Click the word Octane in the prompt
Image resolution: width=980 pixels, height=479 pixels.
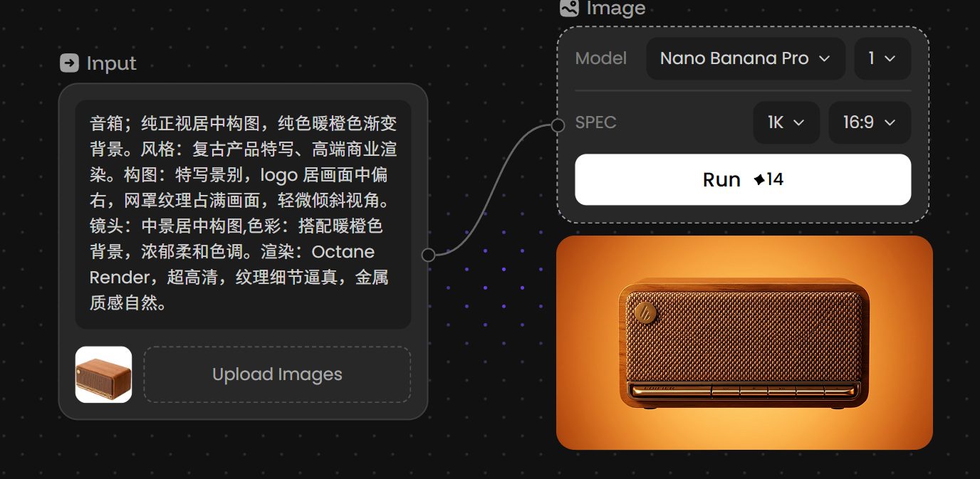pos(343,252)
